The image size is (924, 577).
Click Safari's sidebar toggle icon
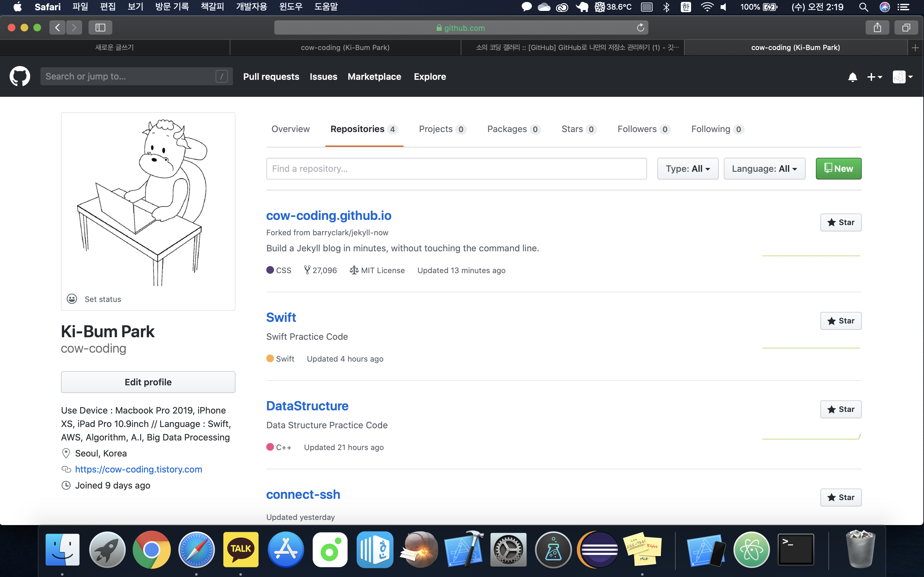click(100, 28)
